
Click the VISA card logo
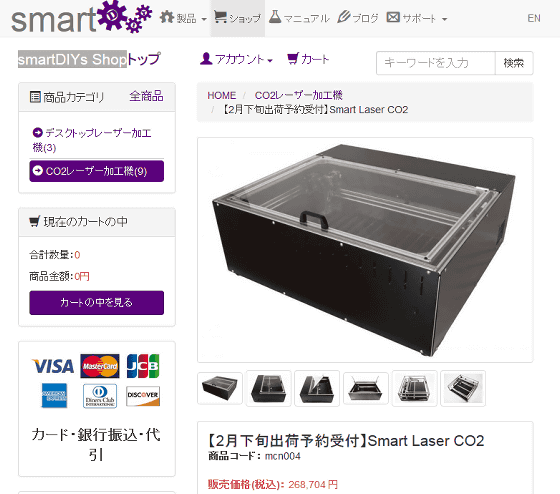[53, 366]
